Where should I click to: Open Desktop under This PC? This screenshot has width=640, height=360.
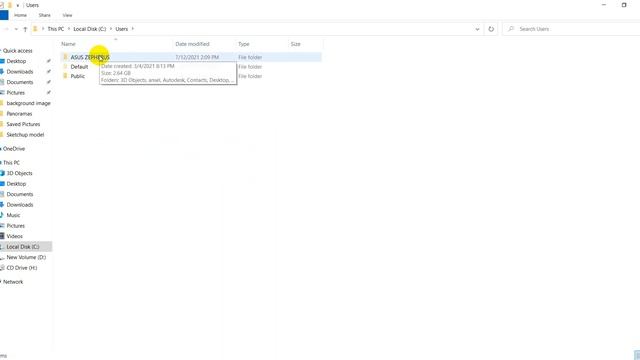pos(16,184)
